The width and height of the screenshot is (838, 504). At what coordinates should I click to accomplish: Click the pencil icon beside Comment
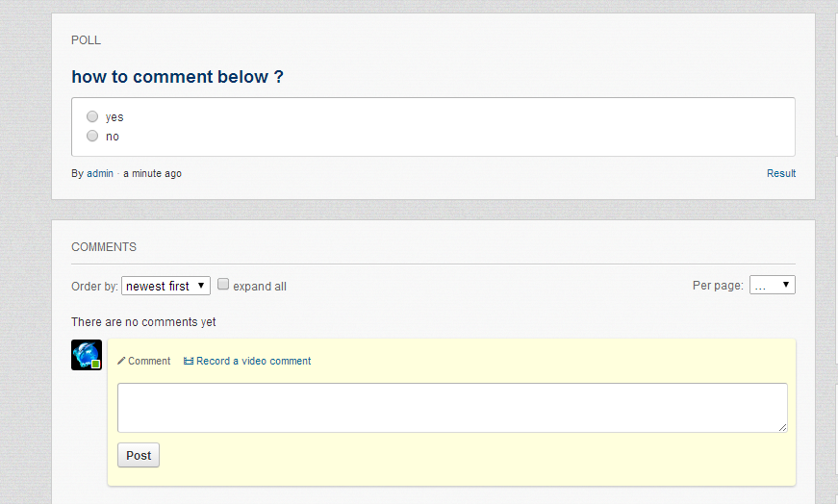[121, 362]
